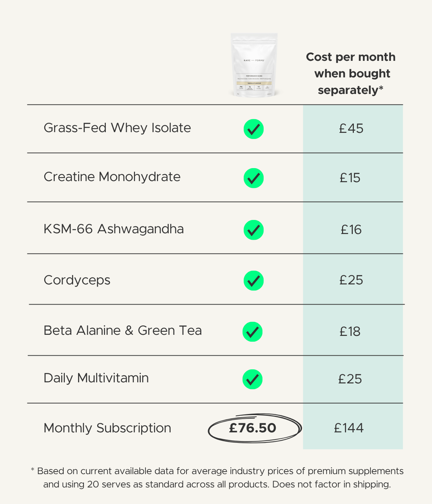432x504 pixels.
Task: Click the Grass-Fed Whey Isolate green checkmark
Action: tap(253, 129)
